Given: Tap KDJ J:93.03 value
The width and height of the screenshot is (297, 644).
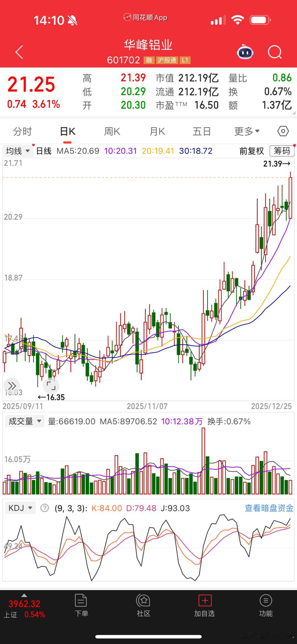Looking at the screenshot, I should 175,508.
